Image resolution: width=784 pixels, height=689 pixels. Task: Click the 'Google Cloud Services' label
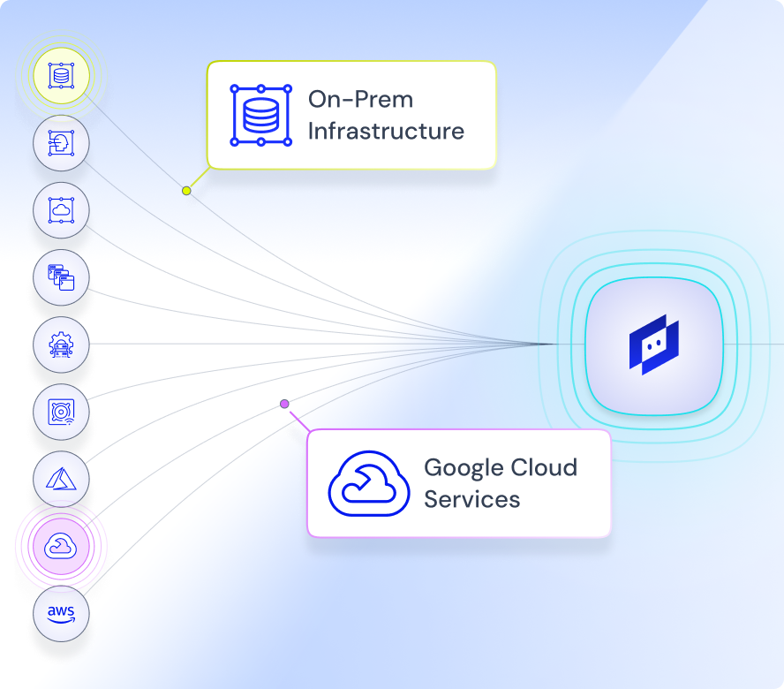point(501,483)
